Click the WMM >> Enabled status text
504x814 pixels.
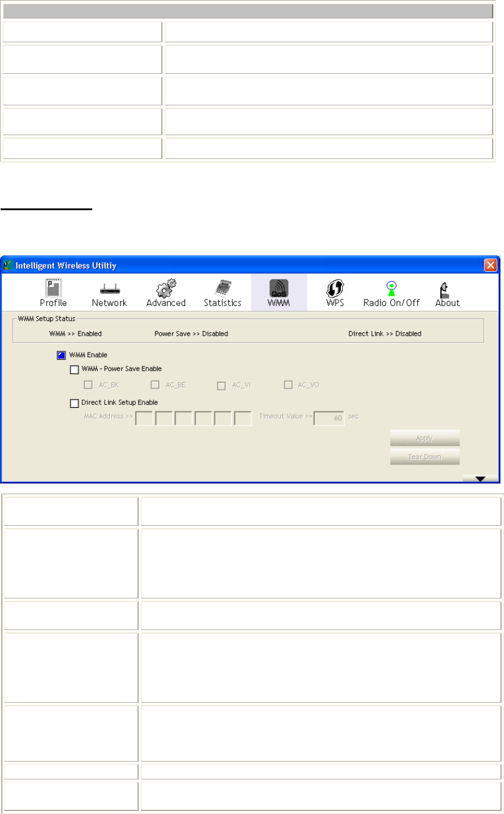pyautogui.click(x=75, y=333)
